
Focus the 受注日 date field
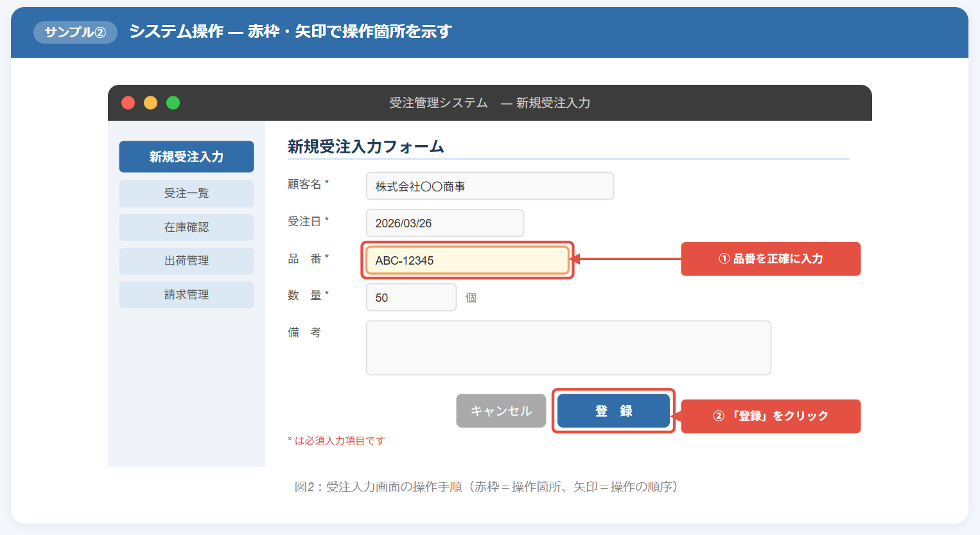(x=444, y=224)
